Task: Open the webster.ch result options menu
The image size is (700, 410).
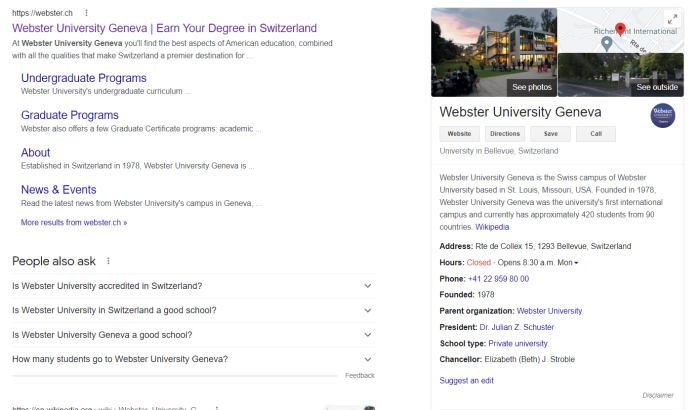Action: 86,13
